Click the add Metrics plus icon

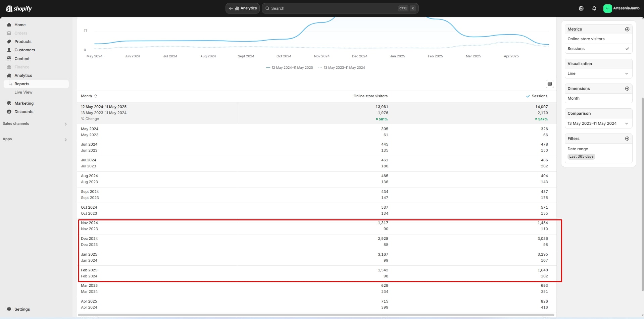[627, 29]
